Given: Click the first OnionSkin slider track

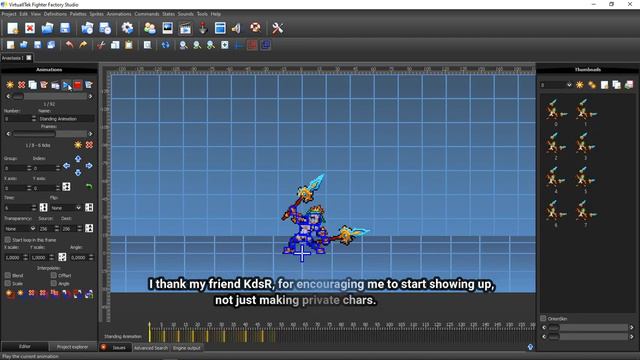Looking at the screenshot, I should coord(588,327).
